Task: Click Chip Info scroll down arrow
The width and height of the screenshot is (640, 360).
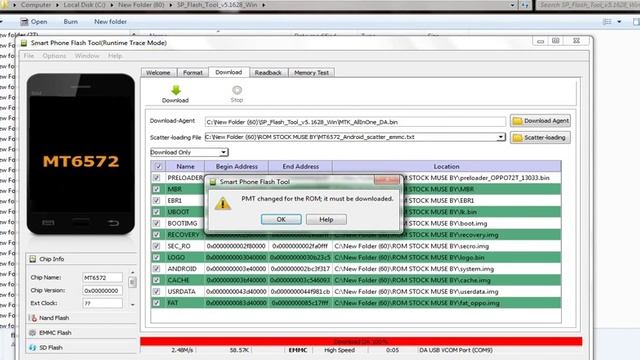Action: 133,304
